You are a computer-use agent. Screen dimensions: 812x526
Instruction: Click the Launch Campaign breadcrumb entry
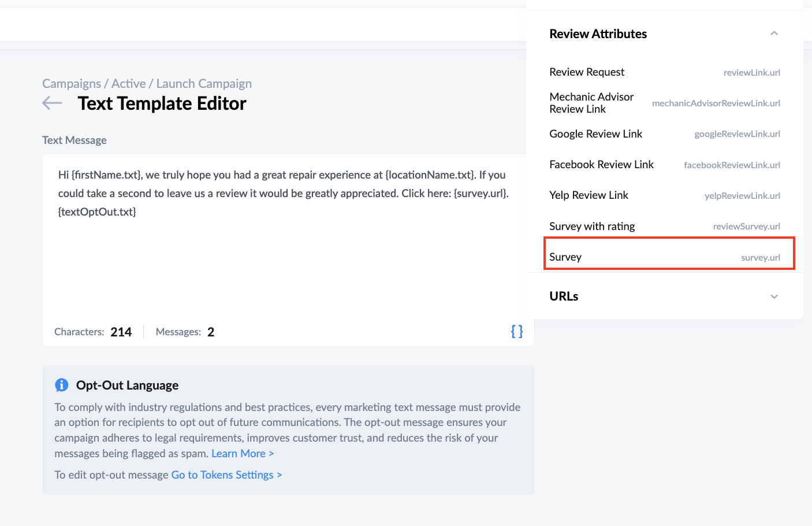click(204, 83)
